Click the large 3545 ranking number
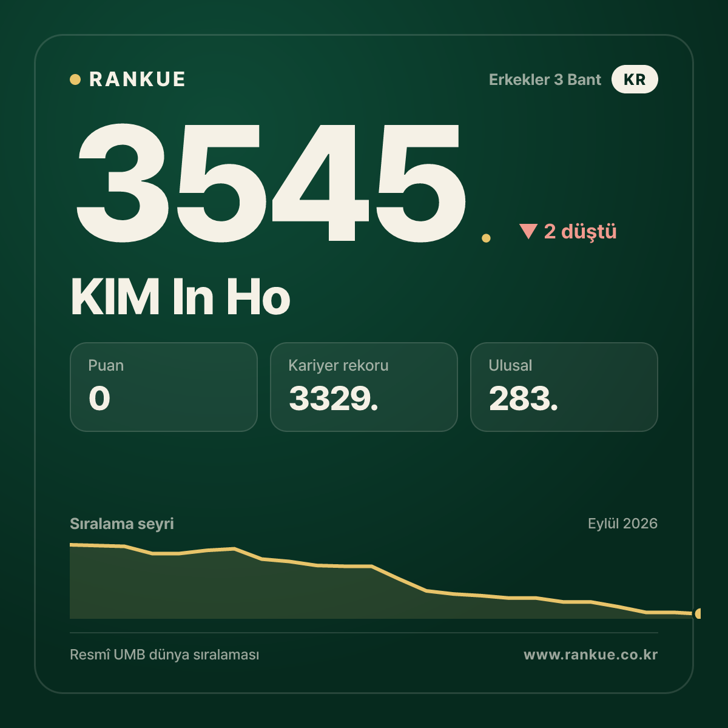 (271, 182)
